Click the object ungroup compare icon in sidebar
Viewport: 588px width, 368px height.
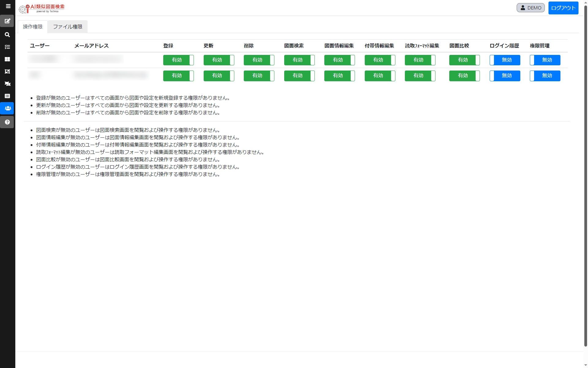(x=7, y=84)
